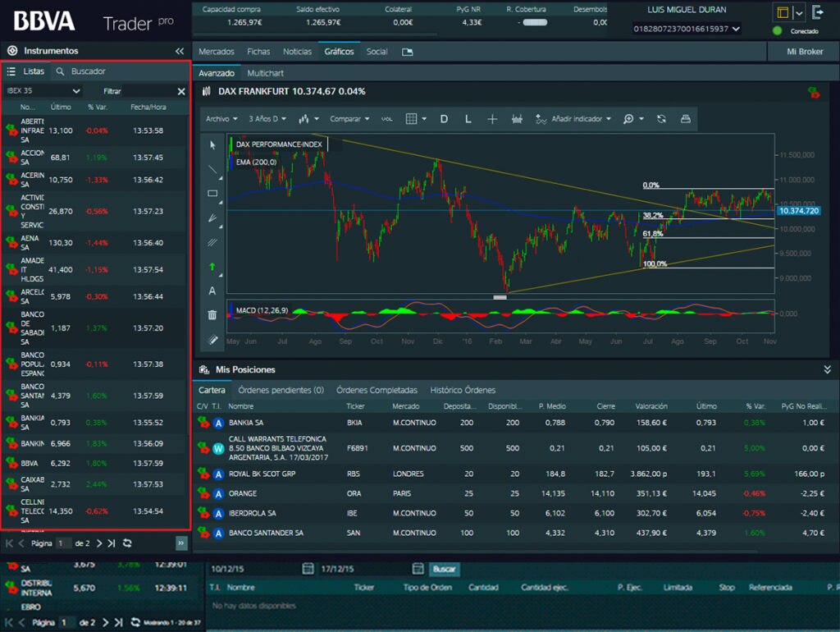The height and width of the screenshot is (632, 840).
Task: Open the Fichas tab
Action: tap(258, 52)
